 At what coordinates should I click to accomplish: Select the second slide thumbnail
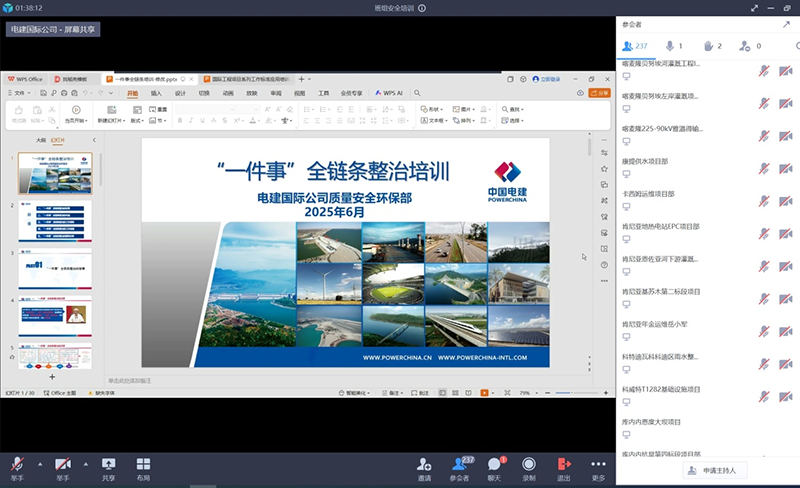[57, 220]
